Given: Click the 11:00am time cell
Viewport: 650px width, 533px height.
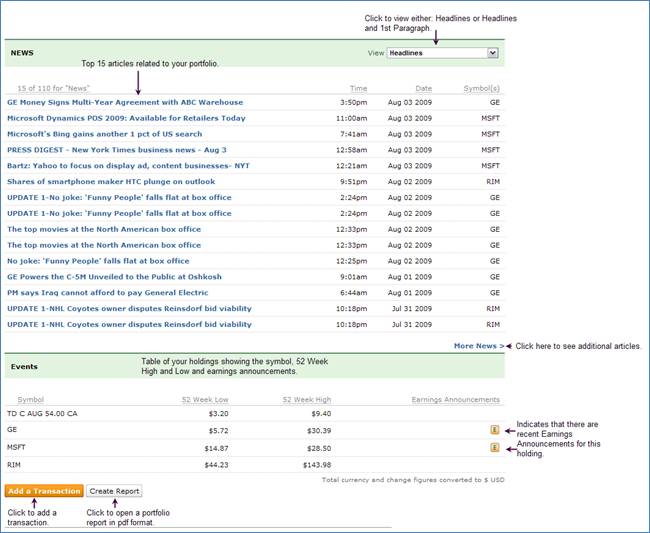Looking at the screenshot, I should (x=352, y=118).
